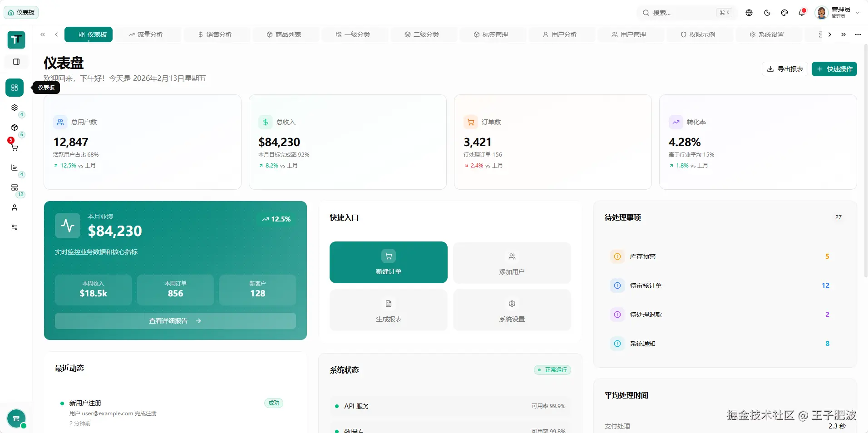Click the 导出报表 button

click(785, 69)
